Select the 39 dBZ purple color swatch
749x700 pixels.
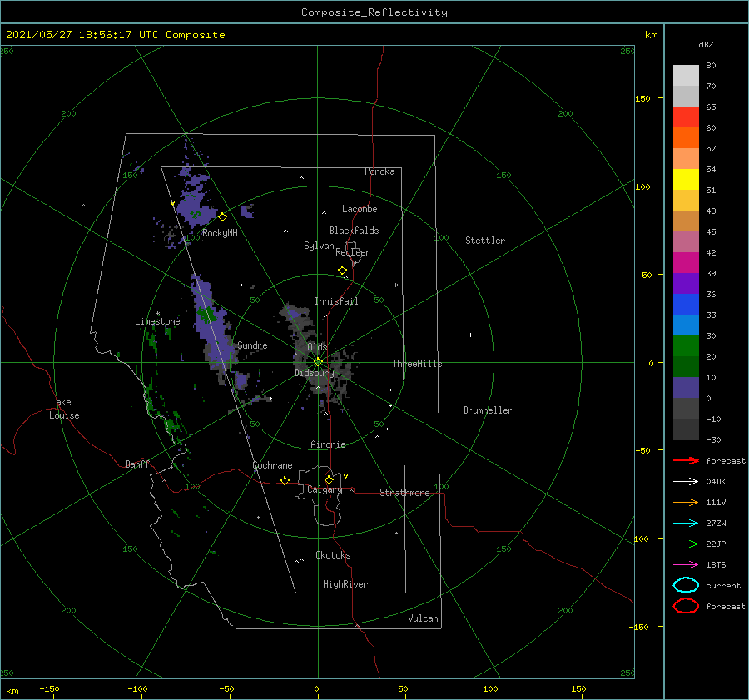(686, 283)
